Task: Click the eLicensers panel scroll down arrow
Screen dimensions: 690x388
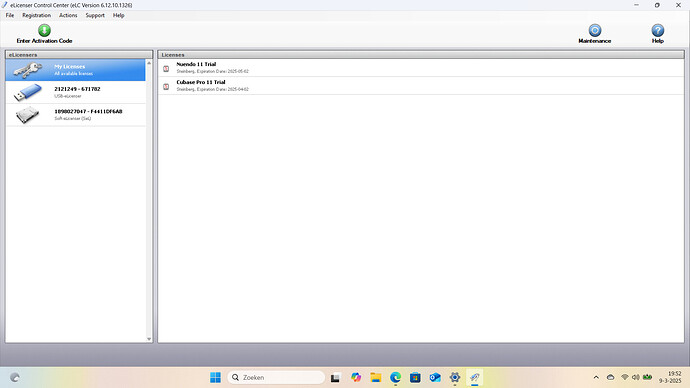Action: coord(149,339)
